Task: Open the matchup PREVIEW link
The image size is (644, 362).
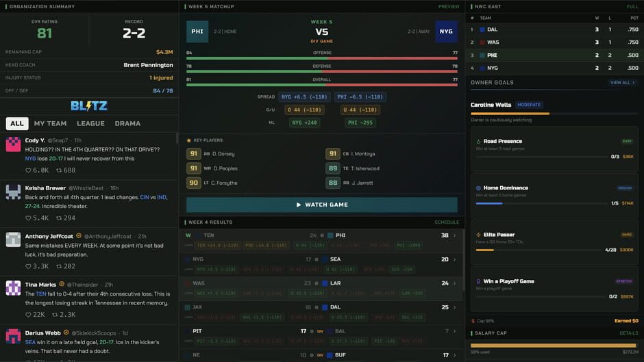Action: 449,7
